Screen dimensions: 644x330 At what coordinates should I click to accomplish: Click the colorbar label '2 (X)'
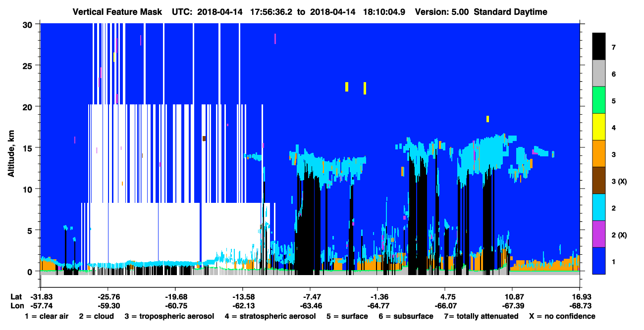619,235
